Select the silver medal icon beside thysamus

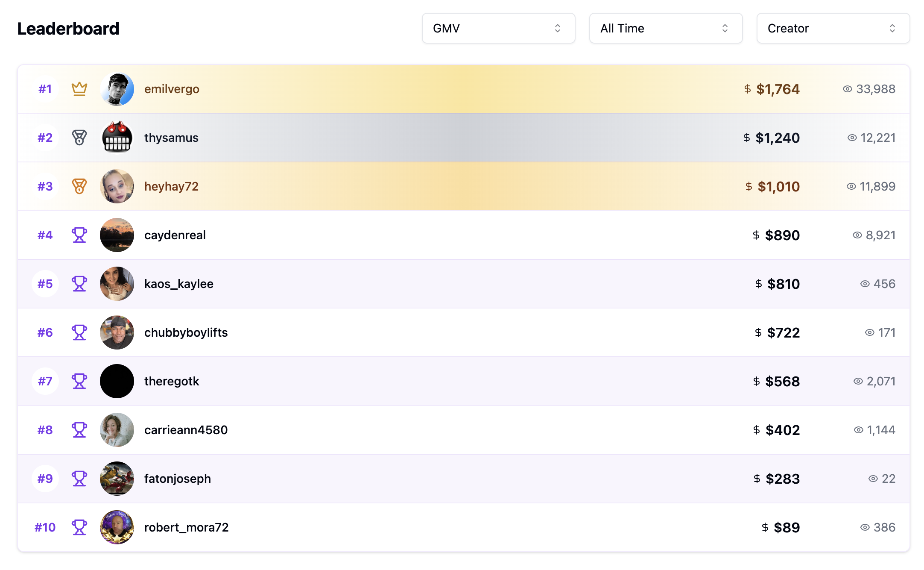point(79,138)
